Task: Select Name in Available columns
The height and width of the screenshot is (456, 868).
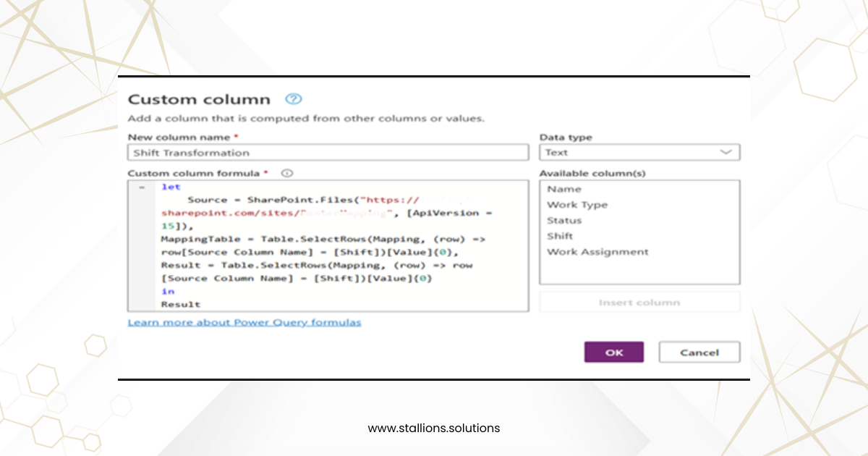Action: pos(564,189)
